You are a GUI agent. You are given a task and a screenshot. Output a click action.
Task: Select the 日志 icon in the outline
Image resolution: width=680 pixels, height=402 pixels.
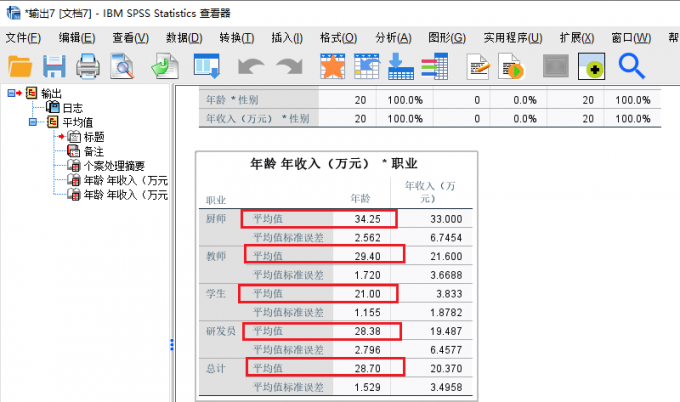pos(53,107)
